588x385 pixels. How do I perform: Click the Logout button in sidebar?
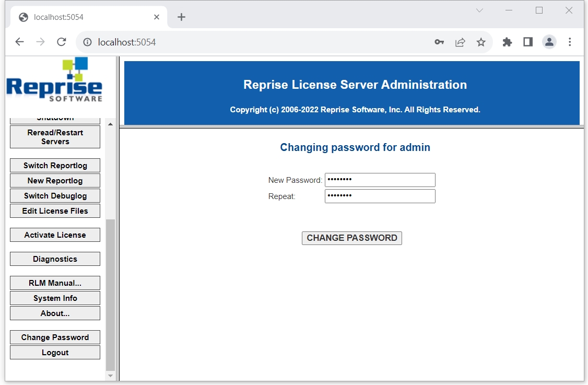pyautogui.click(x=55, y=353)
